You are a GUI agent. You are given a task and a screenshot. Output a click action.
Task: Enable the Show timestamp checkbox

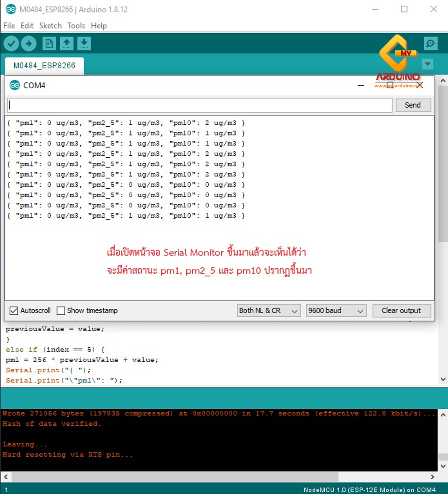[x=61, y=311]
